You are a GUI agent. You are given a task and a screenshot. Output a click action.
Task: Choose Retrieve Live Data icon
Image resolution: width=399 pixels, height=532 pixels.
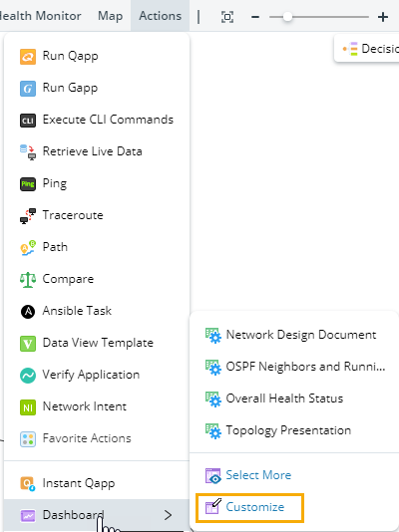click(28, 152)
